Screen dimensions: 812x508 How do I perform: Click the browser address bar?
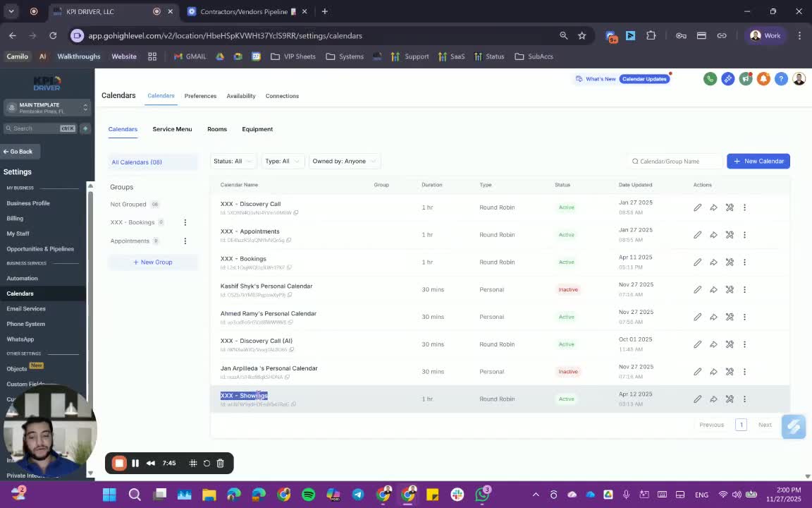coord(311,36)
